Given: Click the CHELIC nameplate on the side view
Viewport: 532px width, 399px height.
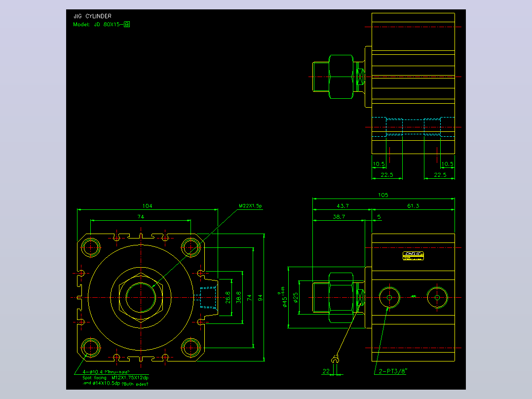Looking at the screenshot, I should 413,256.
